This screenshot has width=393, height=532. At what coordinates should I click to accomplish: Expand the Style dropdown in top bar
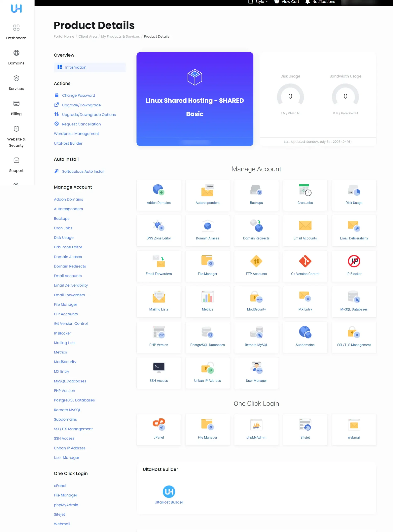pyautogui.click(x=258, y=2)
